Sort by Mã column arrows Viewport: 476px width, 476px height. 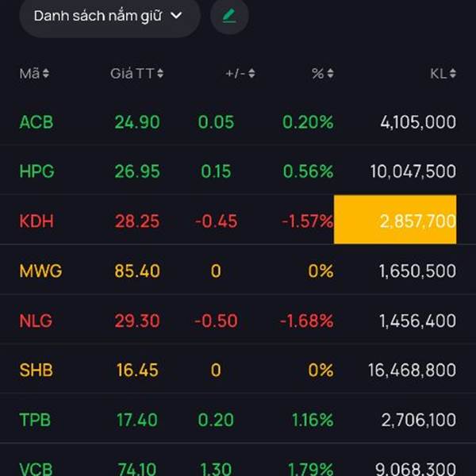pyautogui.click(x=34, y=74)
